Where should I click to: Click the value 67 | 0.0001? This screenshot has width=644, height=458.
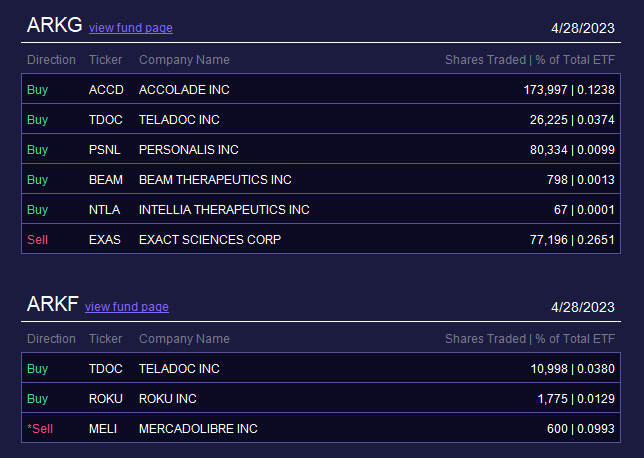tap(584, 209)
